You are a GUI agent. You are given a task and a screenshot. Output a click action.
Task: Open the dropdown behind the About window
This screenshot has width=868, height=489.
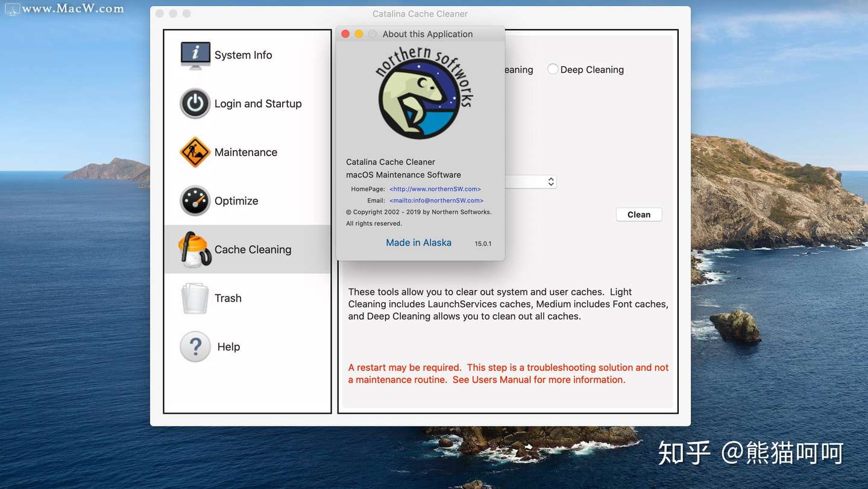(530, 181)
